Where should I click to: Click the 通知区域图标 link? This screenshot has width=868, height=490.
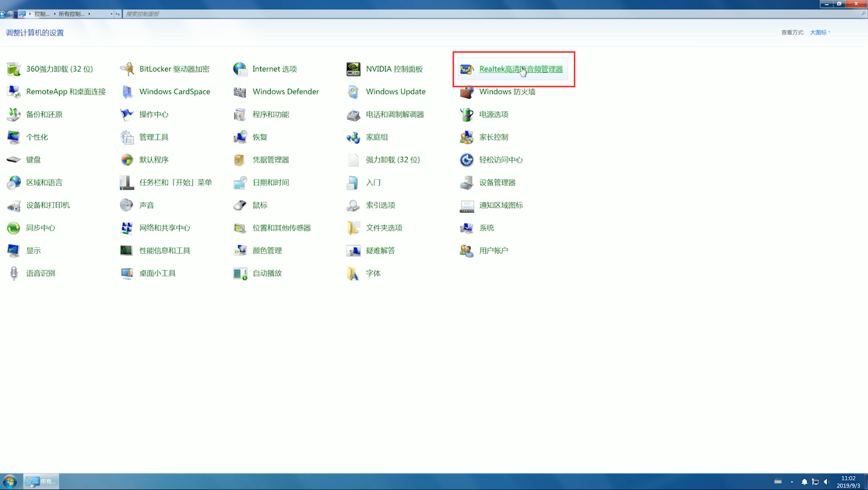click(501, 205)
